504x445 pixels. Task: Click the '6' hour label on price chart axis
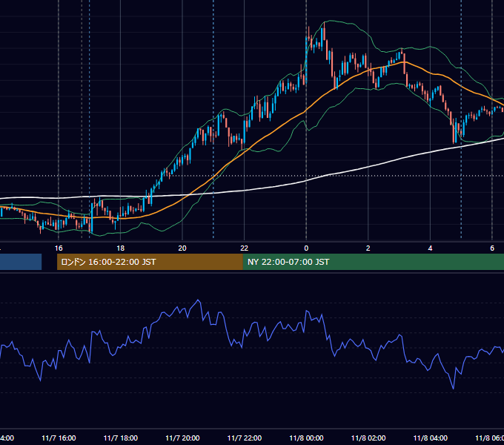[x=492, y=248]
